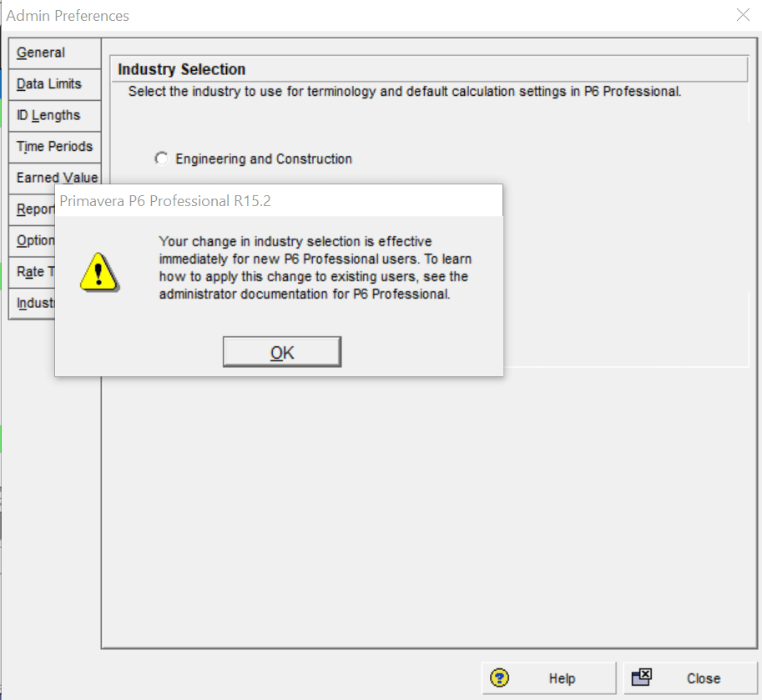Click the Primavera P6 Professional R15.2 title
Image resolution: width=762 pixels, height=700 pixels.
[x=165, y=200]
